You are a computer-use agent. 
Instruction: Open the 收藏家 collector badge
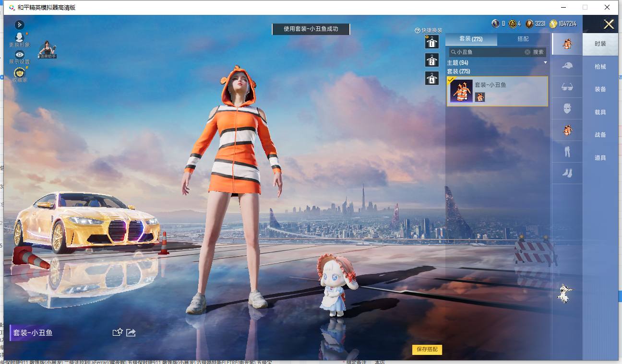20,75
